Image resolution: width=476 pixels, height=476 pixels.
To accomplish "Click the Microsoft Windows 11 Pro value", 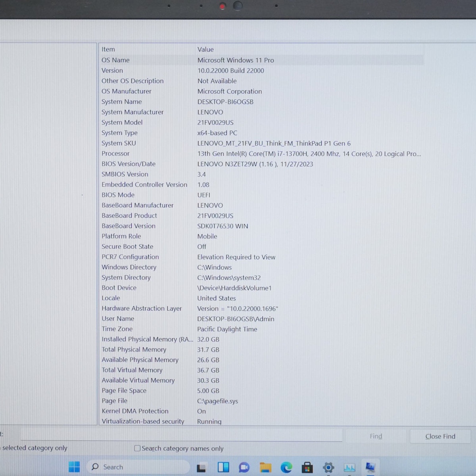I will coord(236,60).
